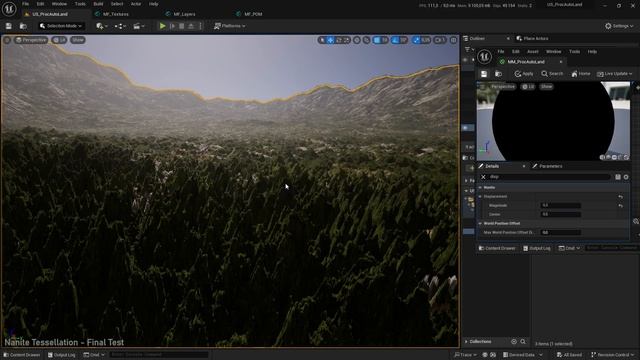Collapse the World Position Offset section
This screenshot has height=360, width=640.
[480, 223]
